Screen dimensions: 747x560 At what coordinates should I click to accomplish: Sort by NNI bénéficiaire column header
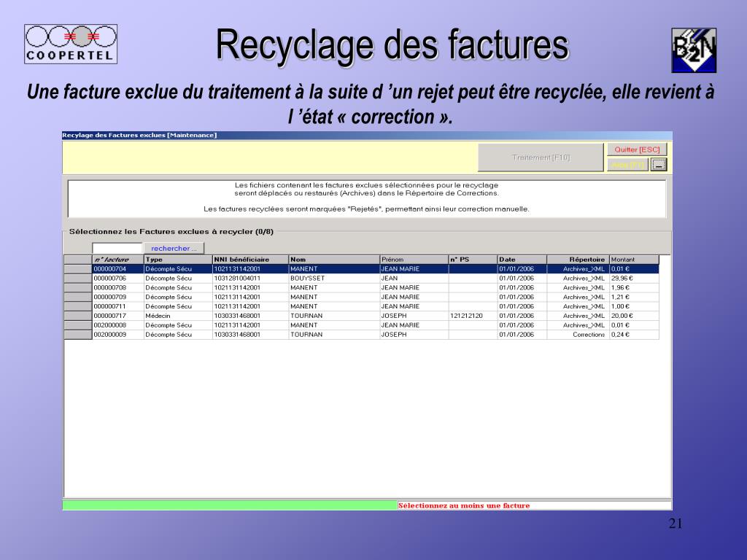click(x=250, y=260)
